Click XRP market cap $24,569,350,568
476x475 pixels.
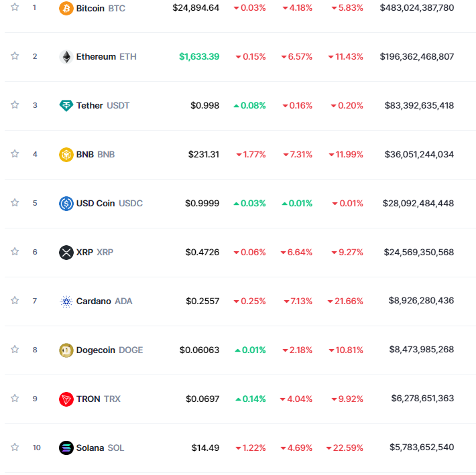click(x=418, y=252)
